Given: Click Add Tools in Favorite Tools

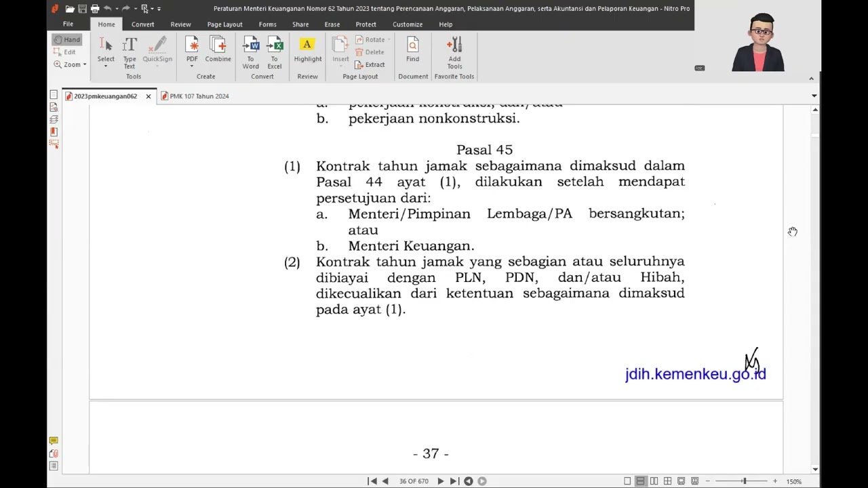Looking at the screenshot, I should [x=454, y=53].
